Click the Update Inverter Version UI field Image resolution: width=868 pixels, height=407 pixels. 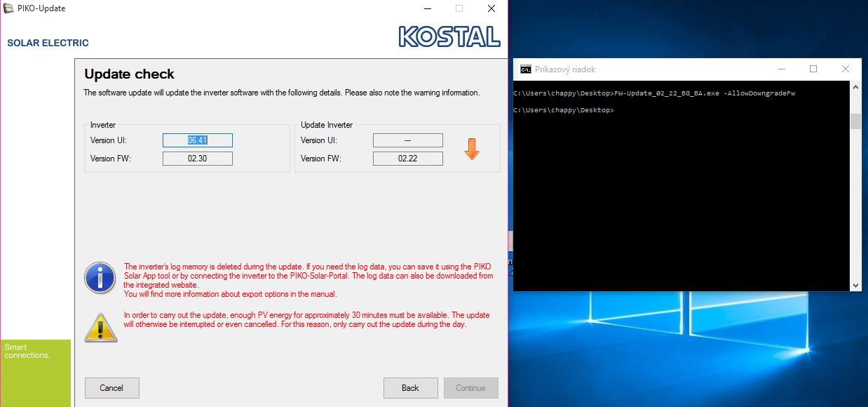(x=407, y=140)
